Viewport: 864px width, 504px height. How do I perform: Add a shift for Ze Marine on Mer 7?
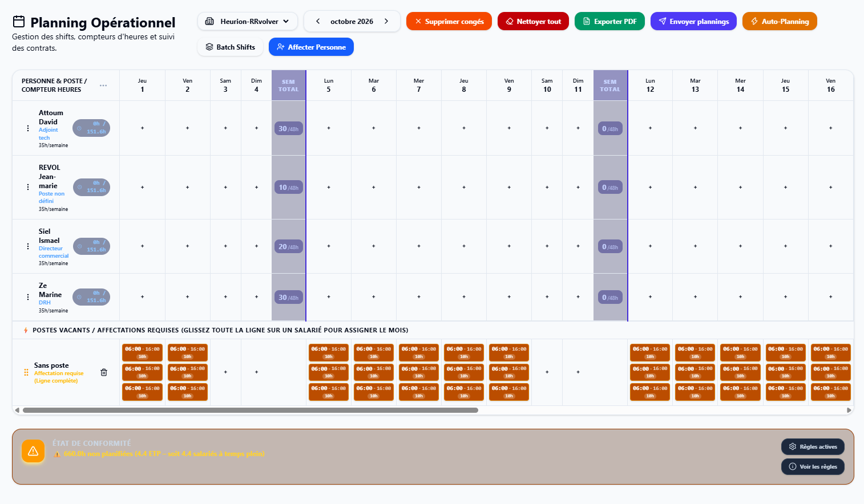pos(419,297)
